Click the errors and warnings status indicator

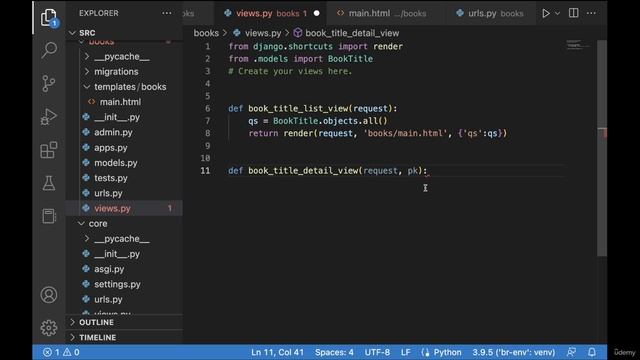[61, 352]
